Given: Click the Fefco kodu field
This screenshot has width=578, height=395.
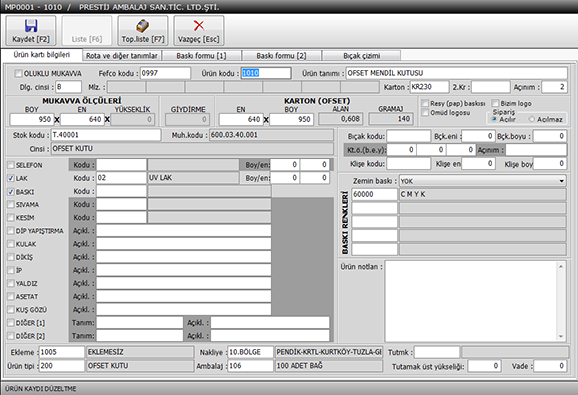Looking at the screenshot, I should [x=166, y=73].
